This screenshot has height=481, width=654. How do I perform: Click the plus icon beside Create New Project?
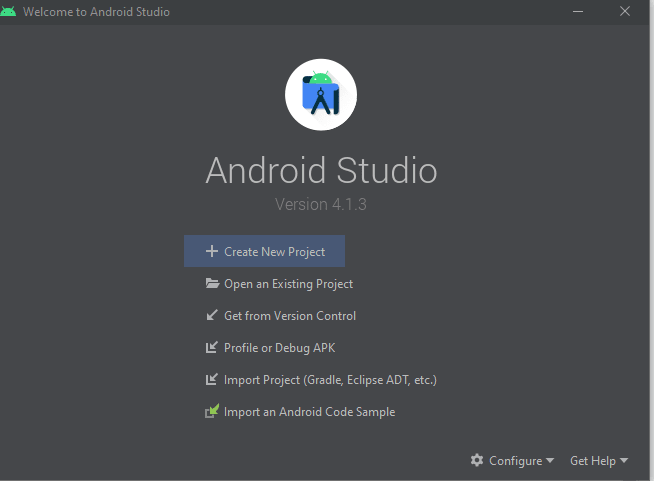coord(212,251)
